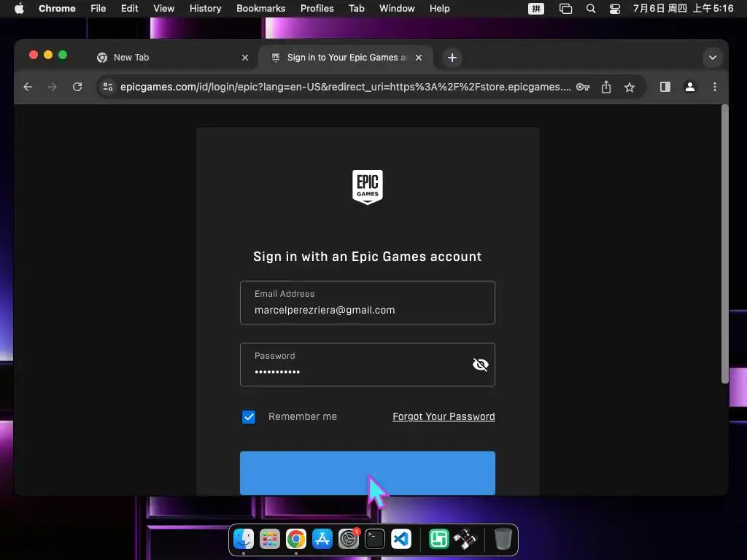
Task: Toggle password visibility eye icon
Action: point(480,365)
